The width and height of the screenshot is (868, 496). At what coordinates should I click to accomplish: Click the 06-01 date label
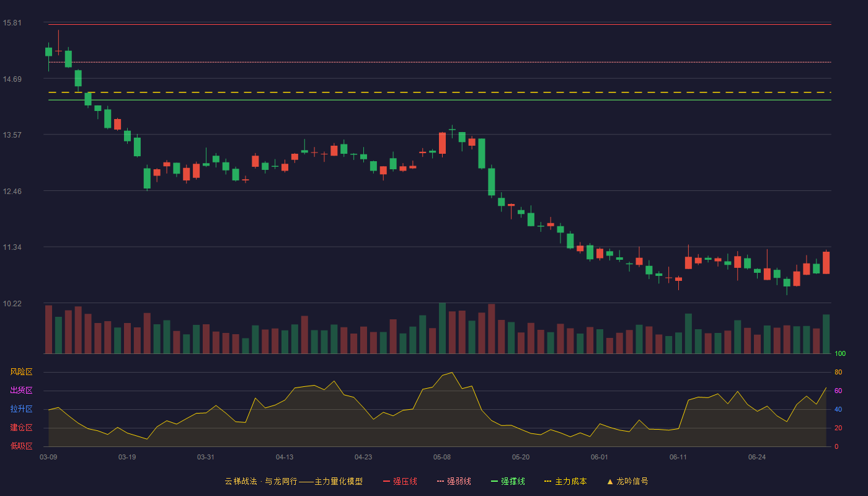(x=600, y=457)
